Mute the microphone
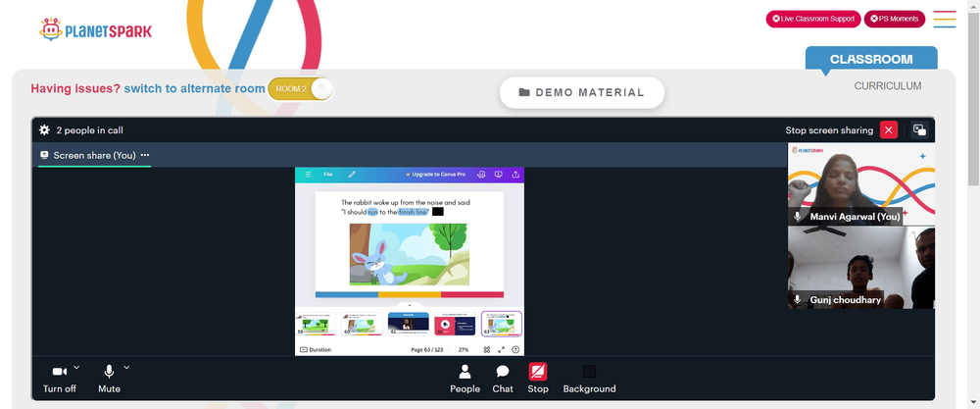980x409 pixels. [109, 379]
